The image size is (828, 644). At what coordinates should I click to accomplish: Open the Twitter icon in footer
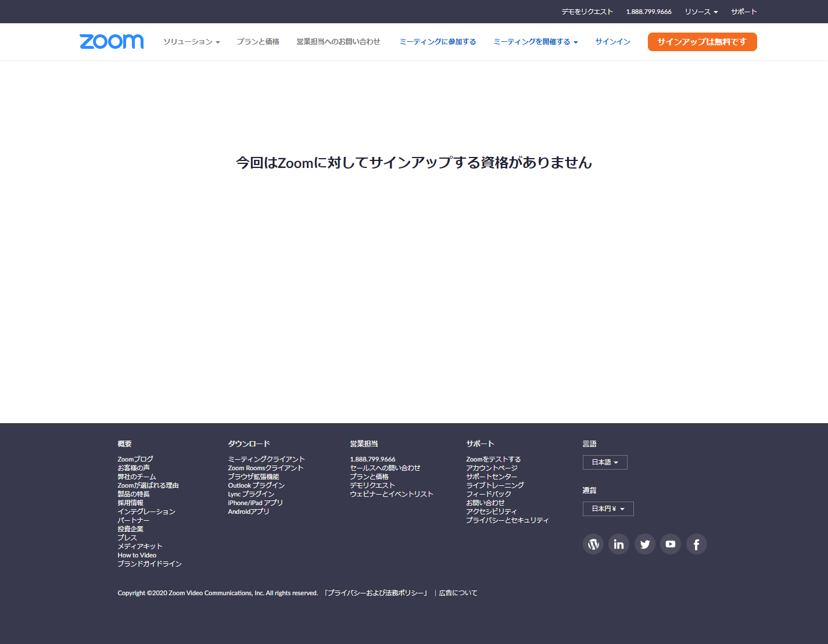(x=645, y=544)
